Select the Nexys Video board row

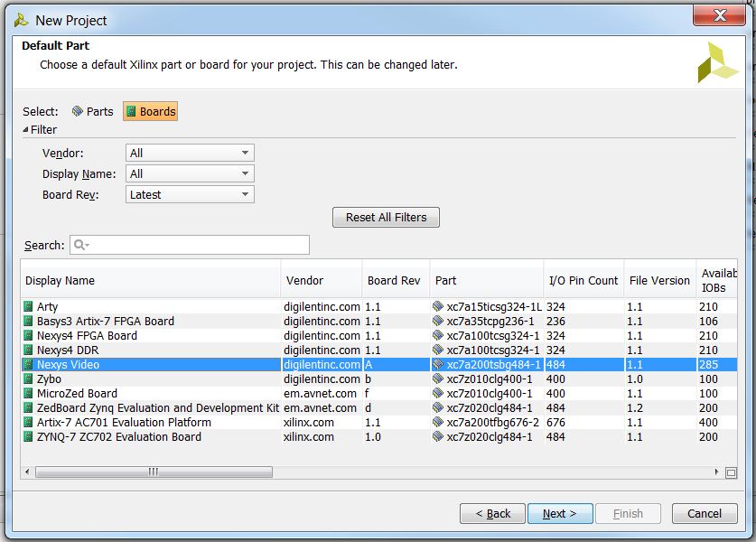coord(379,365)
